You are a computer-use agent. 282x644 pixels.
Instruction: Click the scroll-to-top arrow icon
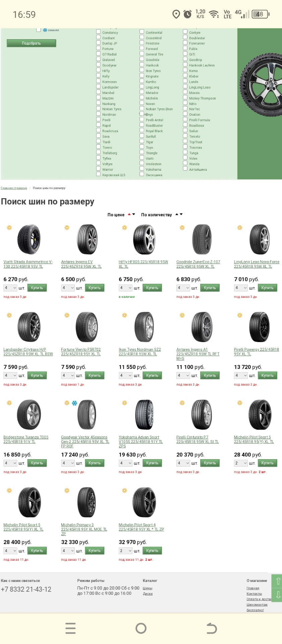click(x=278, y=581)
